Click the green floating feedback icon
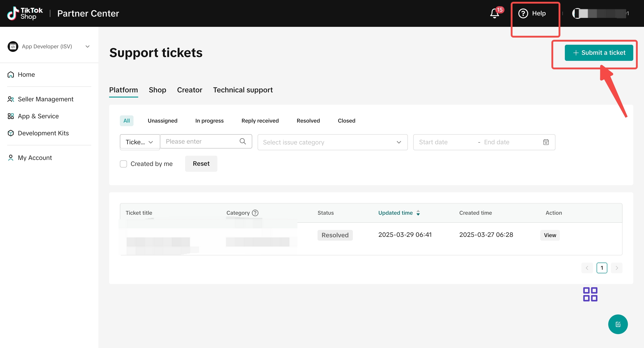The image size is (644, 348). point(618,324)
